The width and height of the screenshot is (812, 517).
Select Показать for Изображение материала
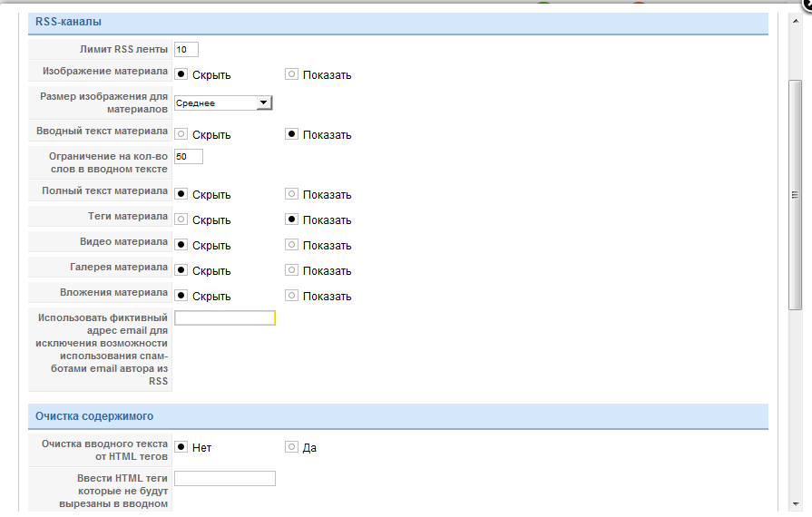(291, 74)
